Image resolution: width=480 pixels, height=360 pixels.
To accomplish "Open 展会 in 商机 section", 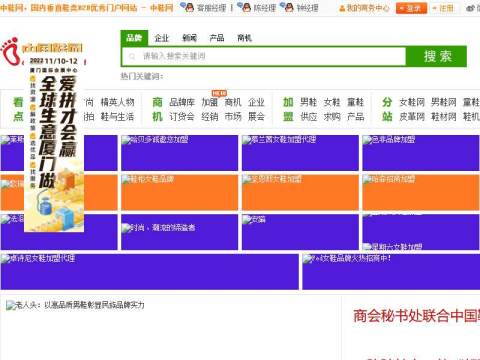I will pos(256,116).
